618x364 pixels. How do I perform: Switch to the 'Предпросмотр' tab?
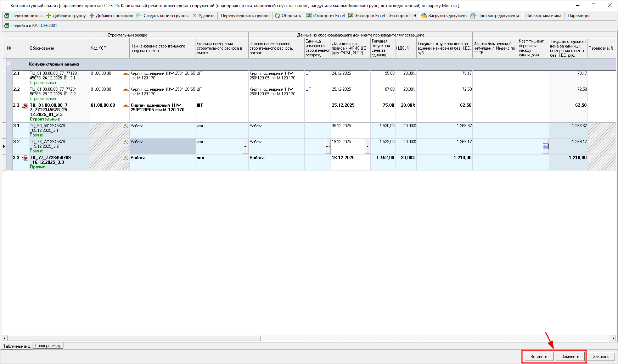click(48, 346)
